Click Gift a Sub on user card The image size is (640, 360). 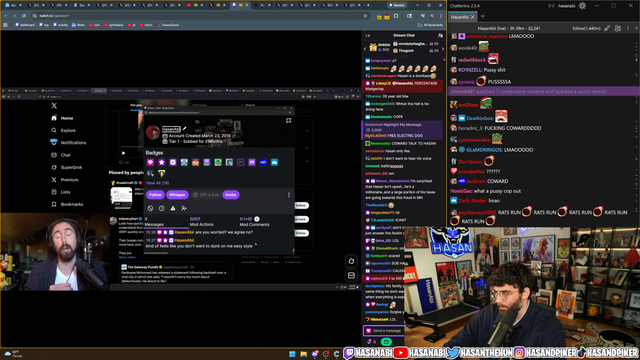206,195
